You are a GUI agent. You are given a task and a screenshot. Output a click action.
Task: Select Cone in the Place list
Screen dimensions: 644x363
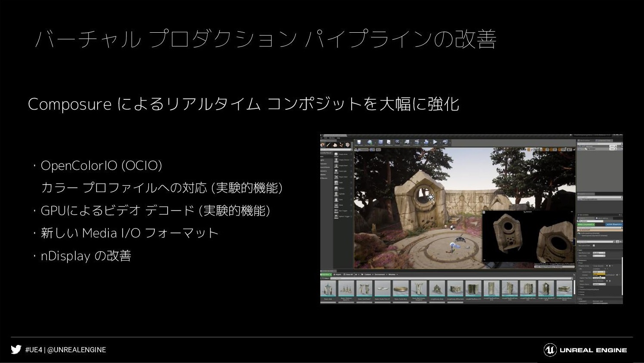coord(343,200)
